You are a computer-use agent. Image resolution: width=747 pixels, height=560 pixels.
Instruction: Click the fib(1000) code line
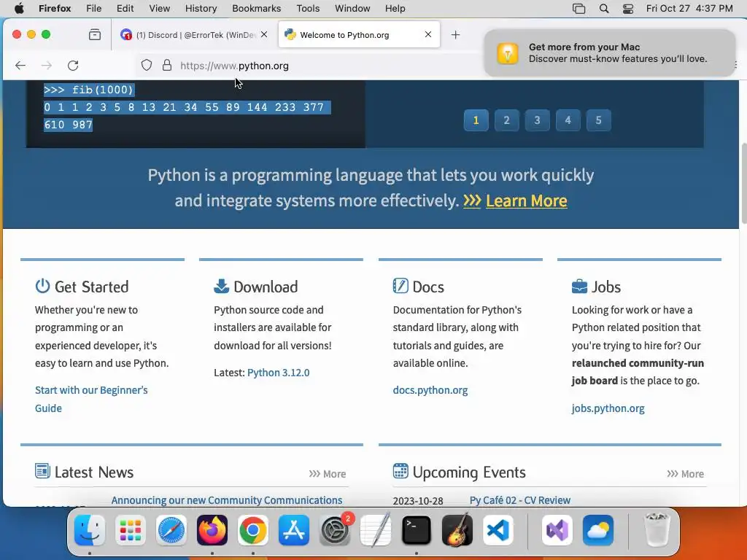point(88,90)
